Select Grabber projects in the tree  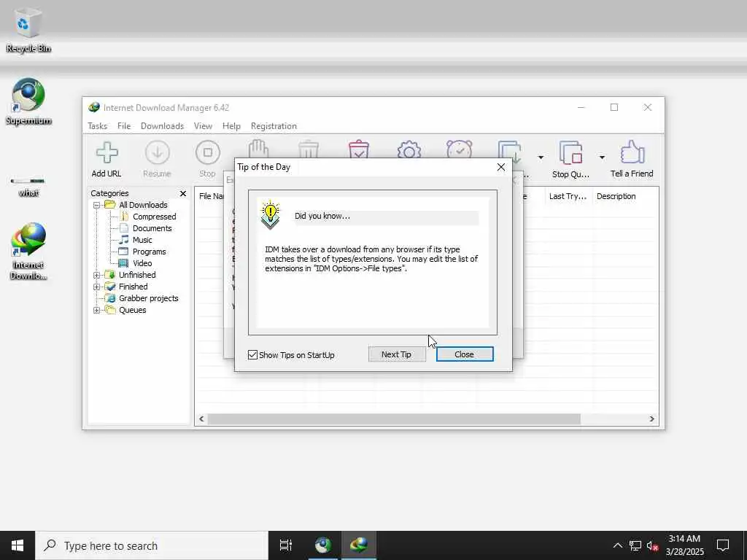pyautogui.click(x=149, y=298)
